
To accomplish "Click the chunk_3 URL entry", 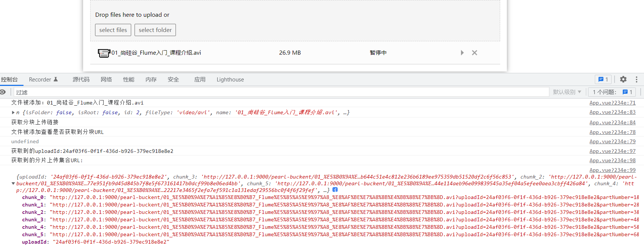I will tap(330, 219).
